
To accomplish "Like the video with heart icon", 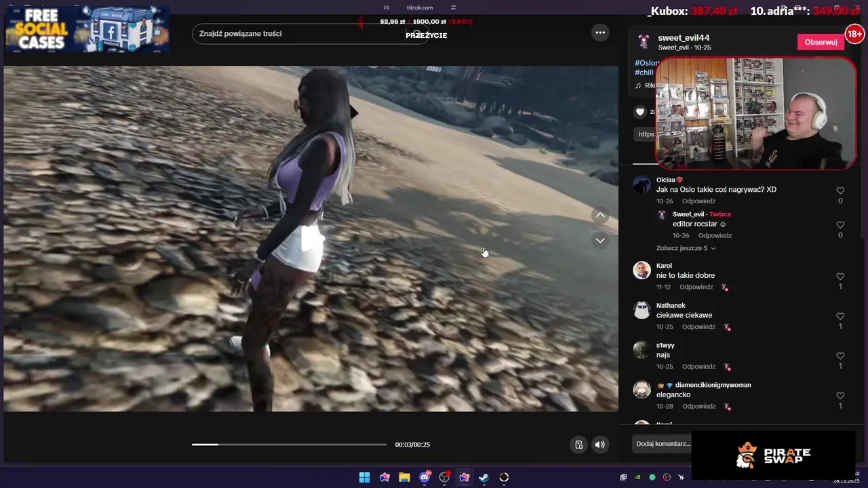I will point(640,112).
